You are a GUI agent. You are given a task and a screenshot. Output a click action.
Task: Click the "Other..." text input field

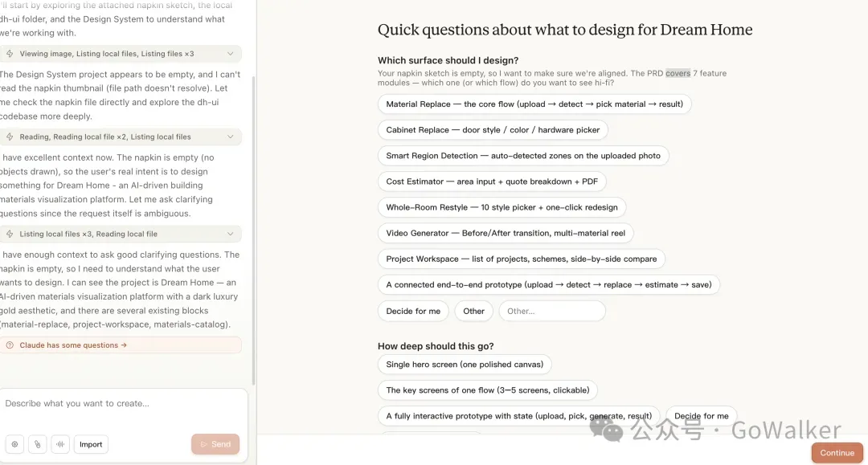(x=551, y=311)
